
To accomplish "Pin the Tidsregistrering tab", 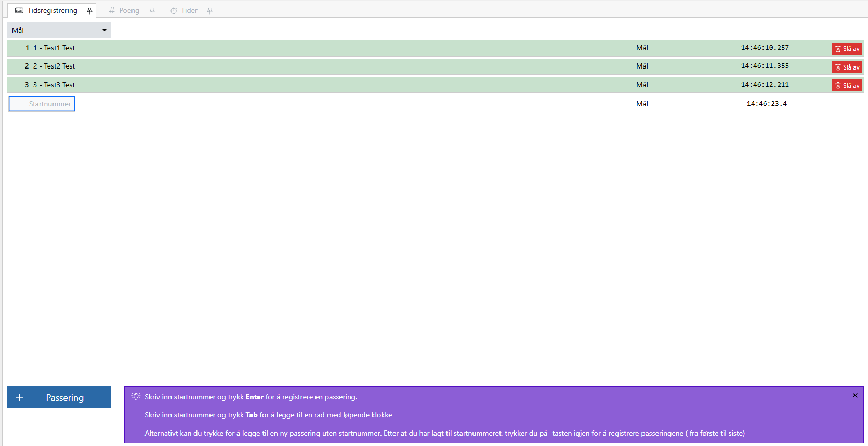I will point(89,10).
